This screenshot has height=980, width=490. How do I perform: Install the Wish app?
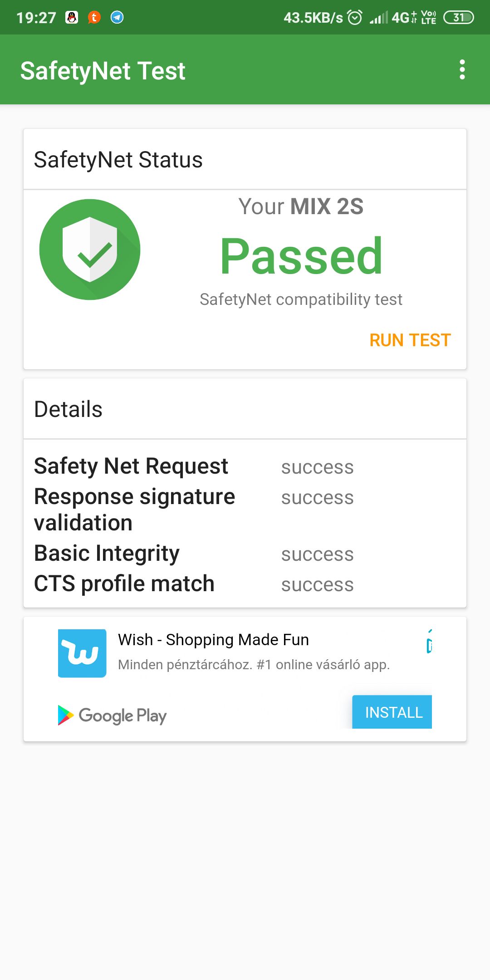point(392,712)
